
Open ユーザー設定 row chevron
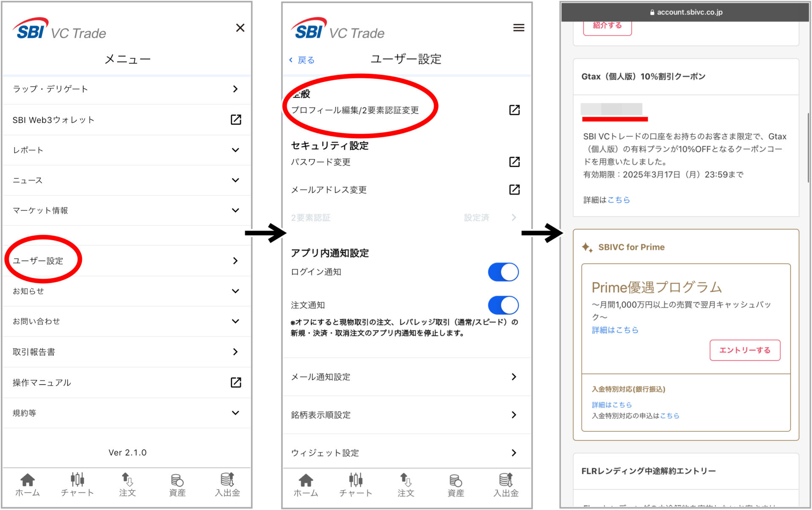click(x=236, y=261)
